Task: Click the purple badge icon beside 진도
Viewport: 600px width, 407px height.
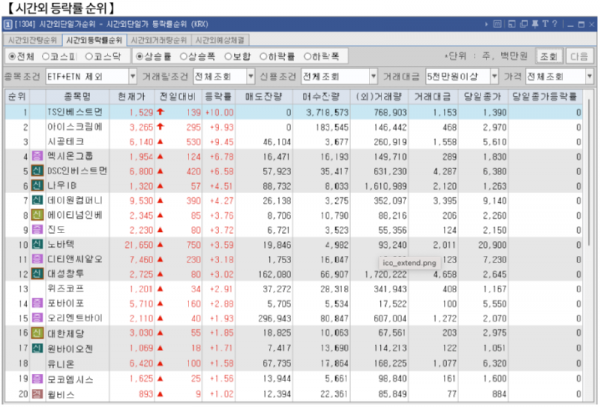Action: pos(37,230)
